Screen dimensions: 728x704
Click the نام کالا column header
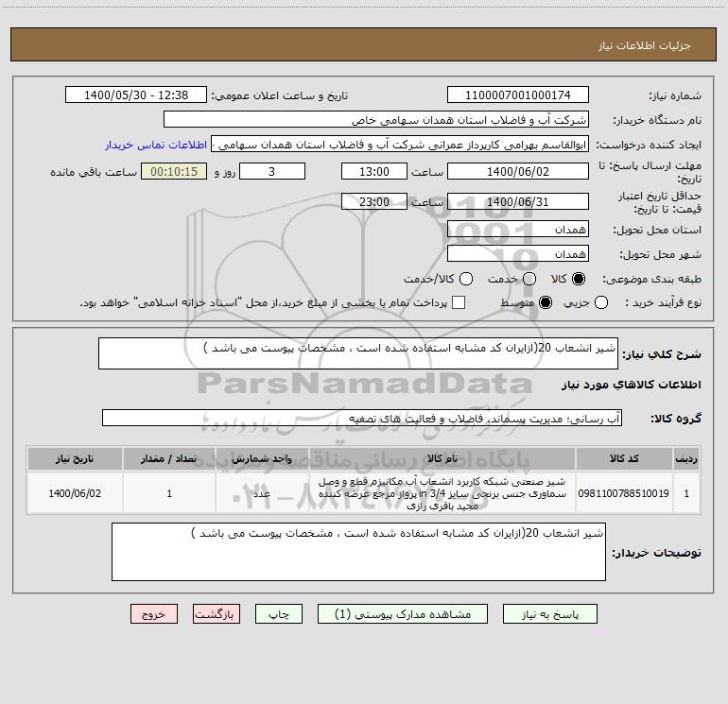click(442, 458)
